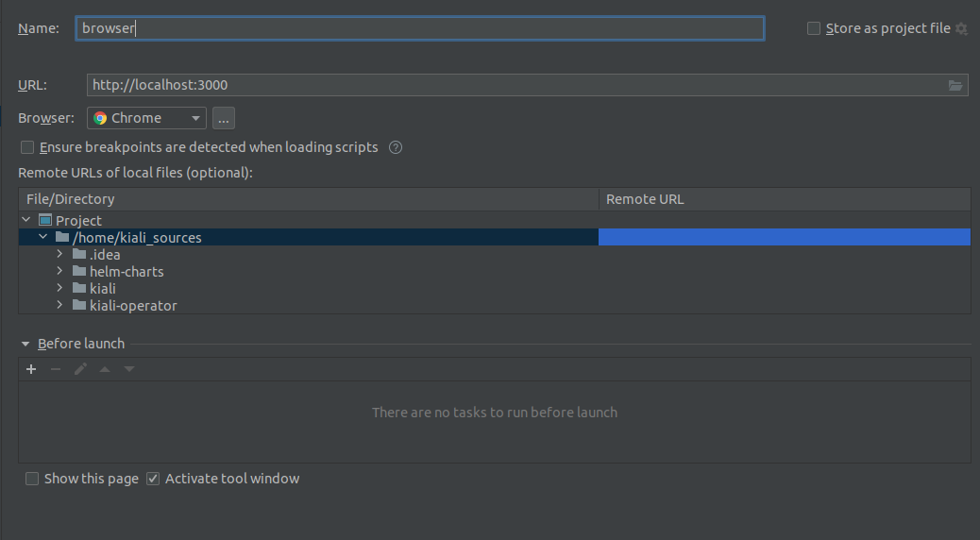Click the folder icon in the URL field
980x540 pixels.
click(x=955, y=86)
